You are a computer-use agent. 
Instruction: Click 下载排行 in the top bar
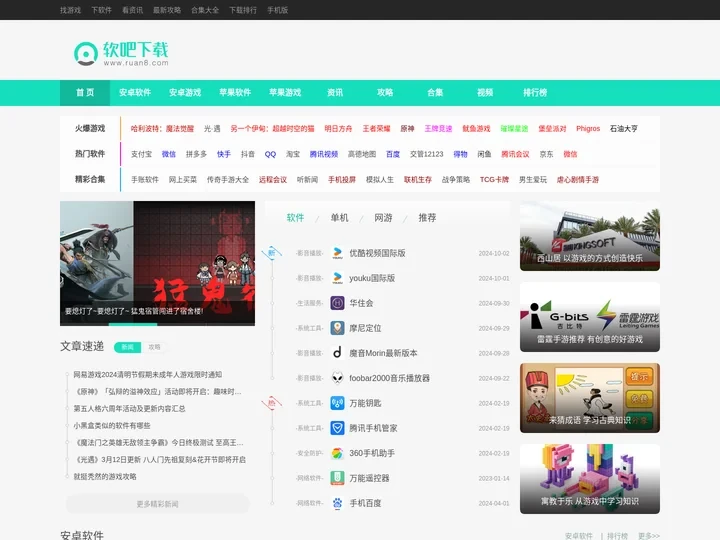tap(243, 10)
